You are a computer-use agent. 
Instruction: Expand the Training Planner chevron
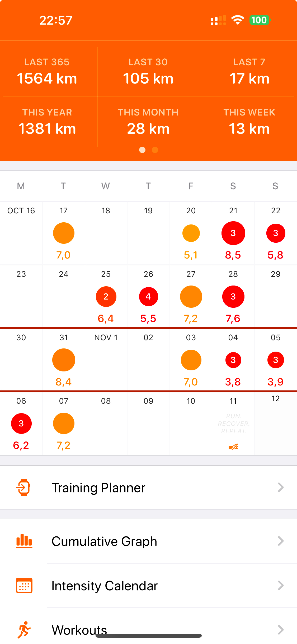[x=281, y=487]
